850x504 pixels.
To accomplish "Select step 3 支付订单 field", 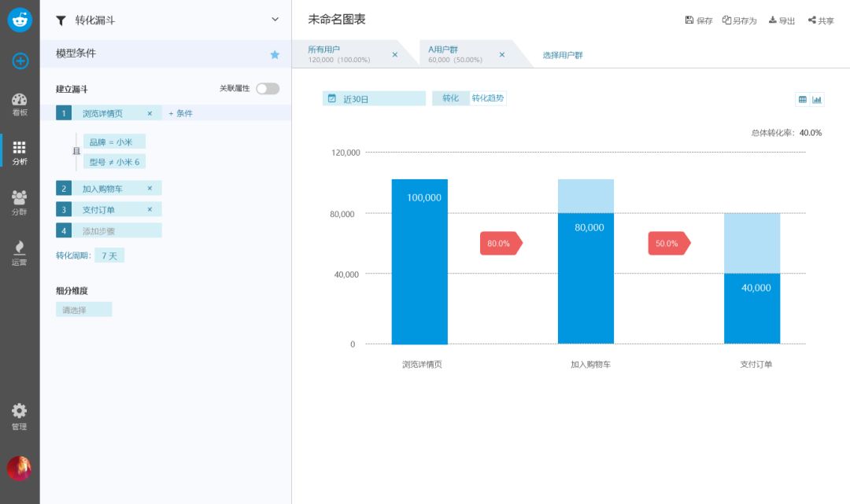I will pos(109,209).
